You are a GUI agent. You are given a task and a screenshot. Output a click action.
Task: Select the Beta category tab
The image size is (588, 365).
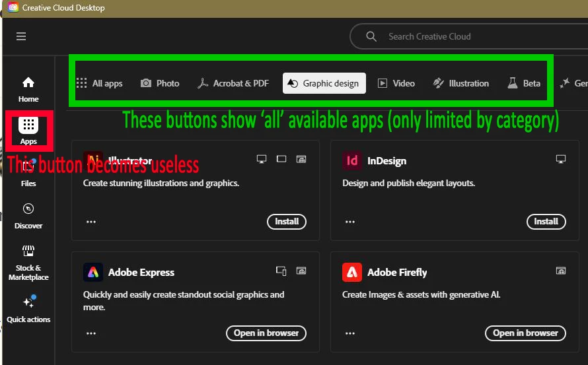pos(524,83)
